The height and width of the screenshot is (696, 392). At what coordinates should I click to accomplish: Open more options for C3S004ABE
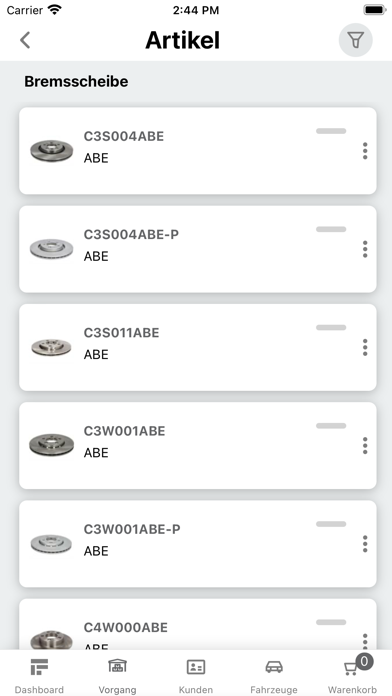click(x=365, y=151)
